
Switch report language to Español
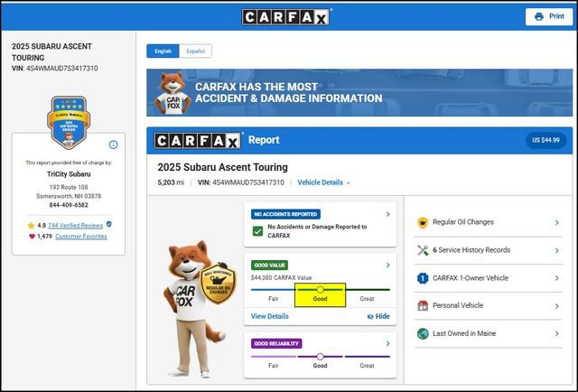pos(195,51)
